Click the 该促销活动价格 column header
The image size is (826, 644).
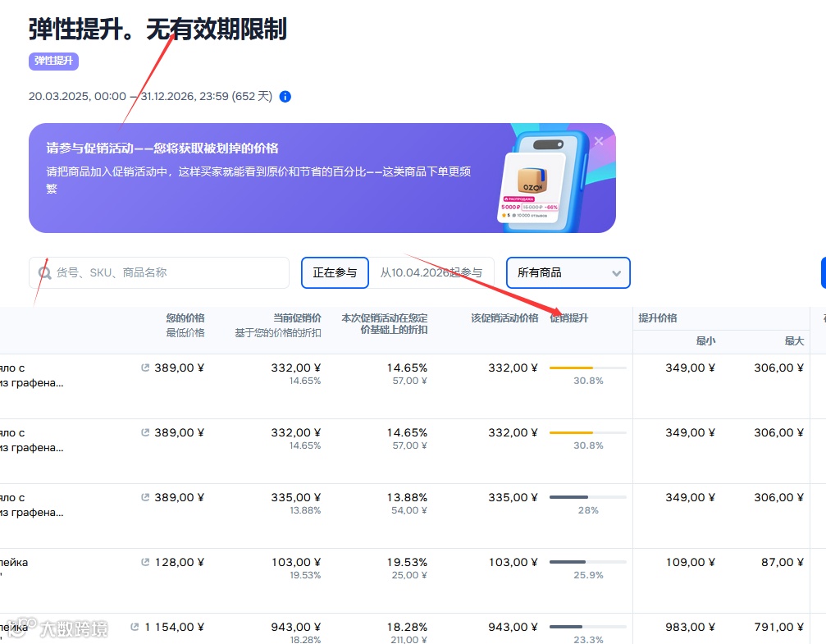tap(504, 317)
